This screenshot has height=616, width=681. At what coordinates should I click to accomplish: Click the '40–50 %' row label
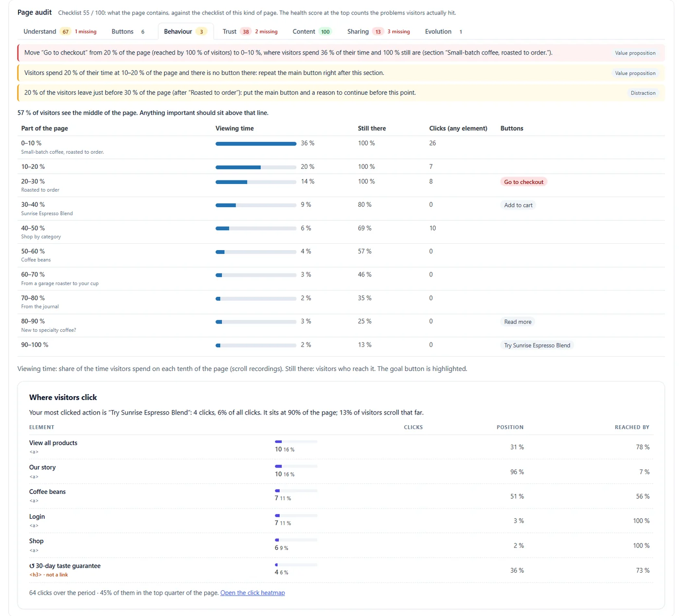point(33,228)
